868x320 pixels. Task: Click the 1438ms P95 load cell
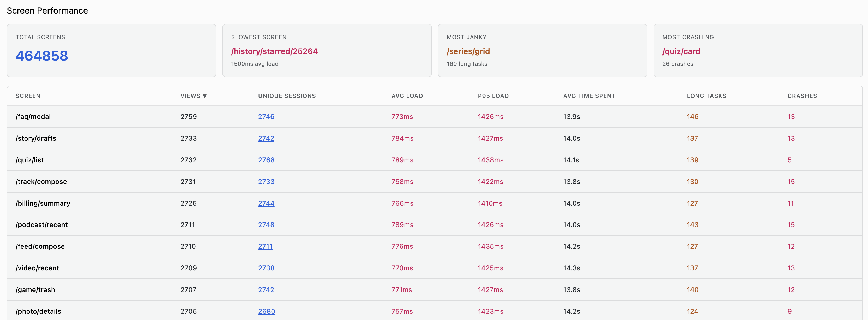click(x=491, y=160)
